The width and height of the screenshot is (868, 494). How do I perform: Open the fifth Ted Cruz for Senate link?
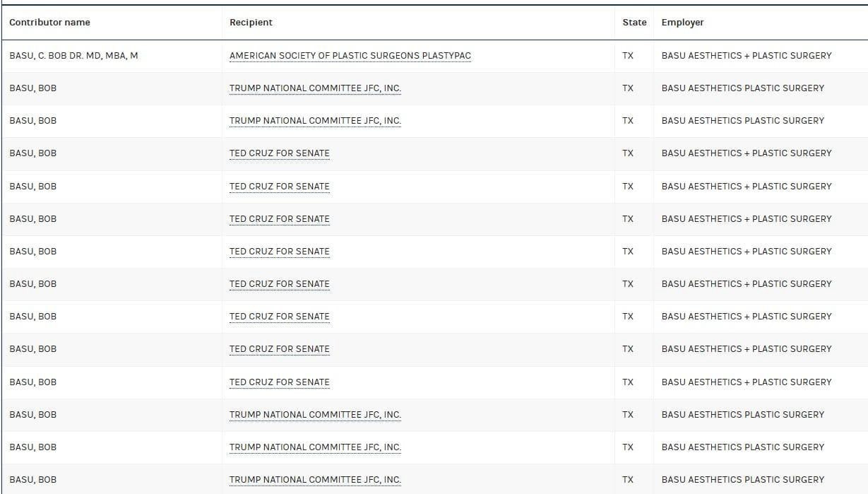pos(278,283)
